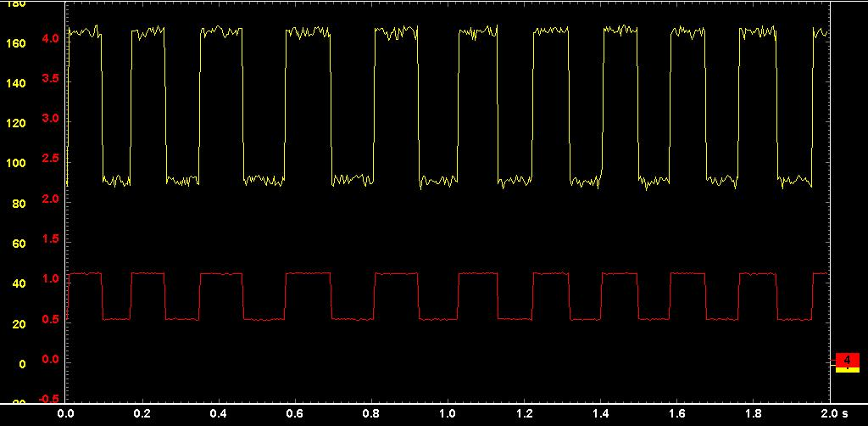Select the 0.2 mark on the time axis

pyautogui.click(x=142, y=413)
